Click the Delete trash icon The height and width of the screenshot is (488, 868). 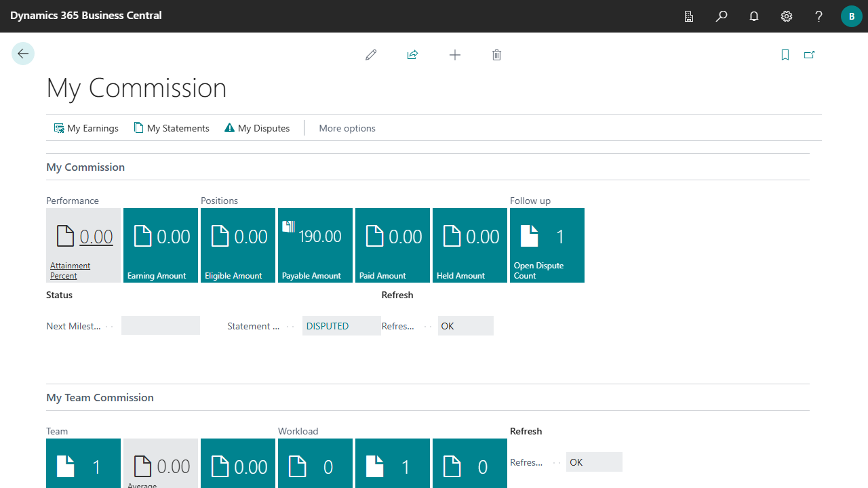[496, 55]
